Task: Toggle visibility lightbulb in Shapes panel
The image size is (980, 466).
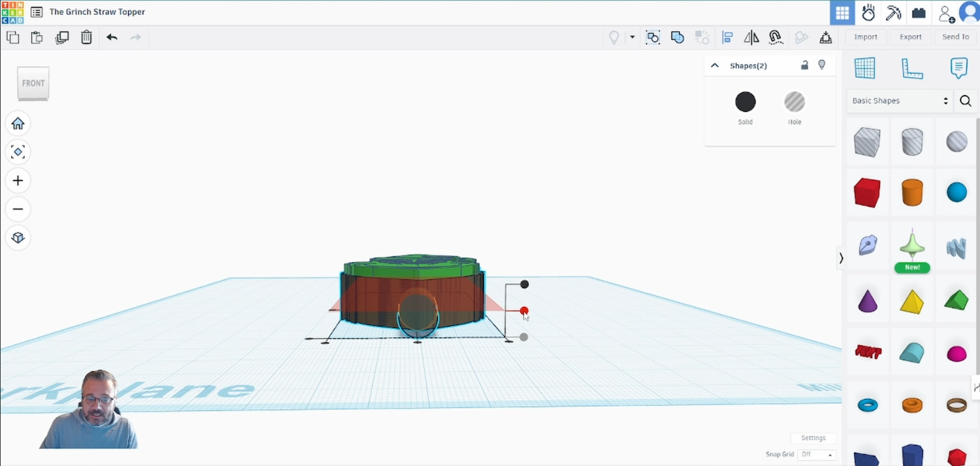Action: click(822, 65)
